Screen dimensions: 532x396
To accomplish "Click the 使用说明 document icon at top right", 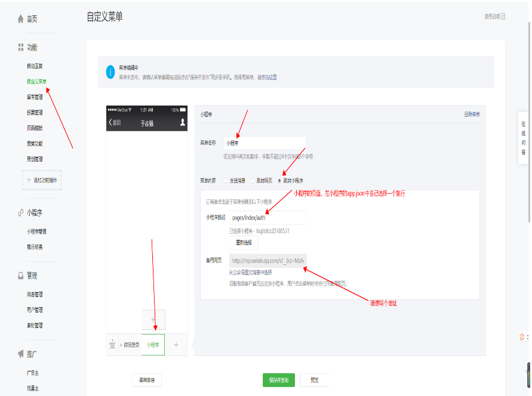I will click(503, 16).
